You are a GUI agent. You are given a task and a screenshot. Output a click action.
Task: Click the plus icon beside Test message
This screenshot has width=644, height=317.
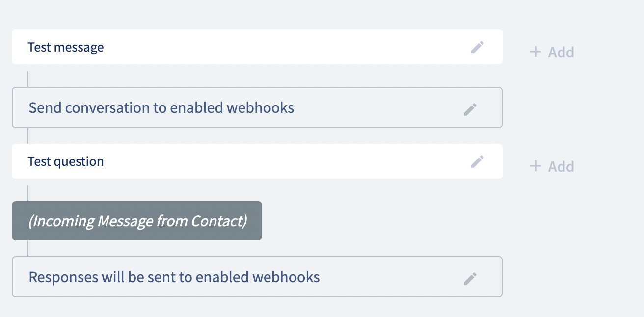pos(536,52)
